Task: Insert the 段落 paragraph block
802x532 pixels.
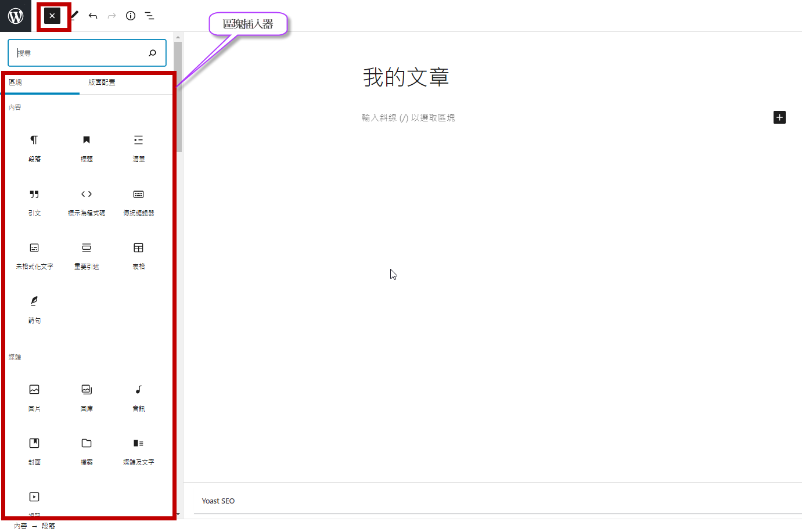Action: pyautogui.click(x=34, y=147)
